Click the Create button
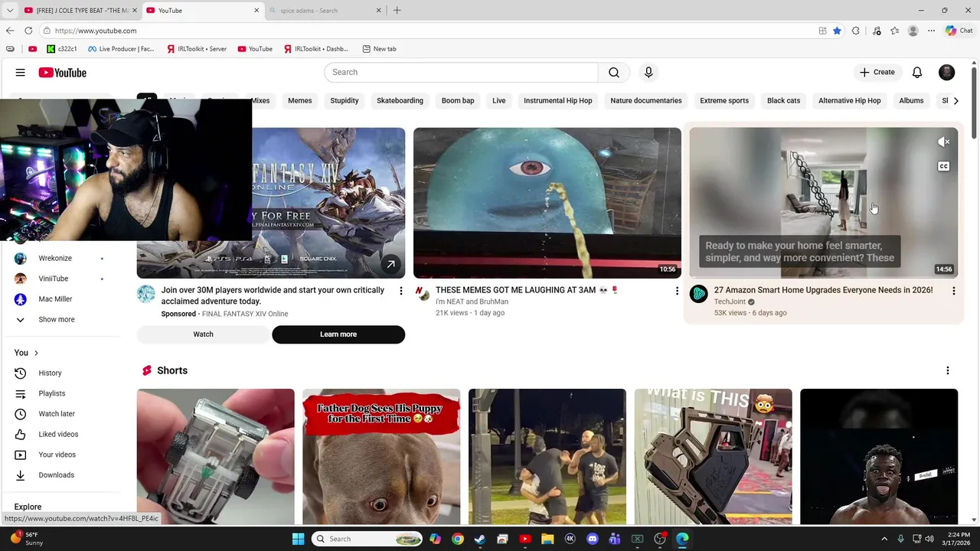980x551 pixels. [x=877, y=72]
